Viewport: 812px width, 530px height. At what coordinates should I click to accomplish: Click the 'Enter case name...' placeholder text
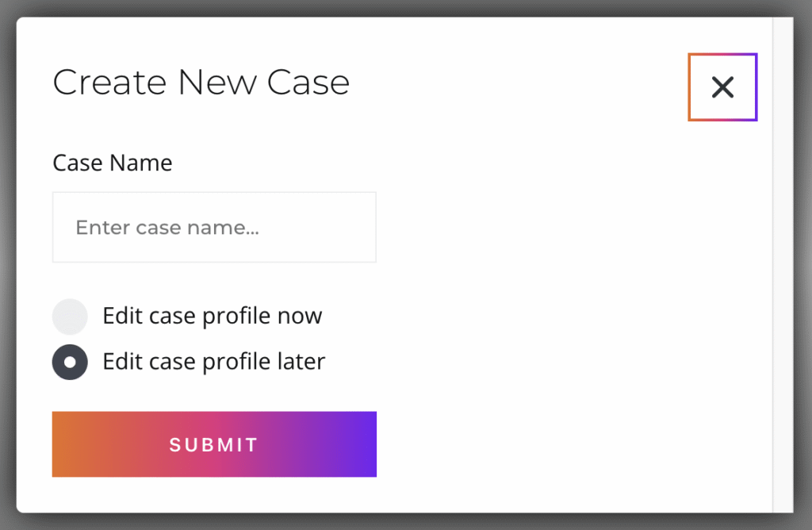pyautogui.click(x=167, y=229)
